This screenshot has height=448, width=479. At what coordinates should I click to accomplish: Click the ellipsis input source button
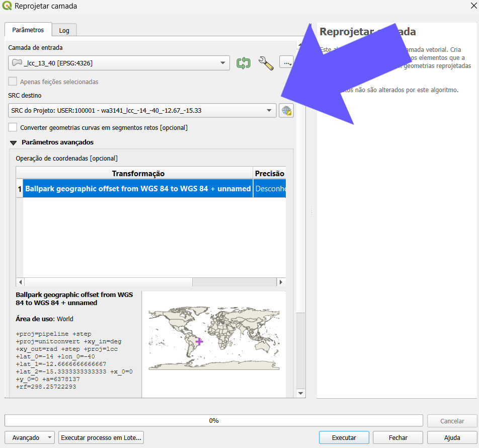(x=285, y=61)
